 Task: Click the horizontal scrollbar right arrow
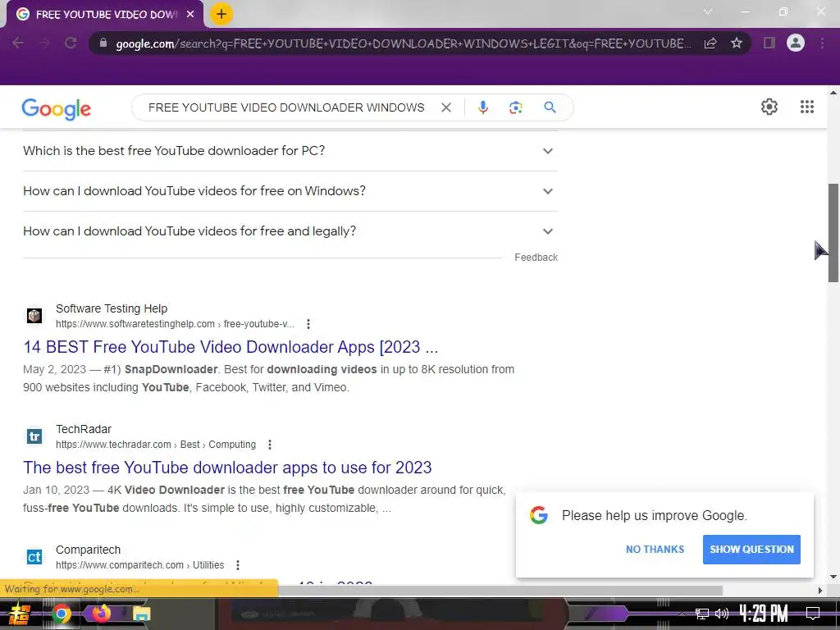[820, 591]
